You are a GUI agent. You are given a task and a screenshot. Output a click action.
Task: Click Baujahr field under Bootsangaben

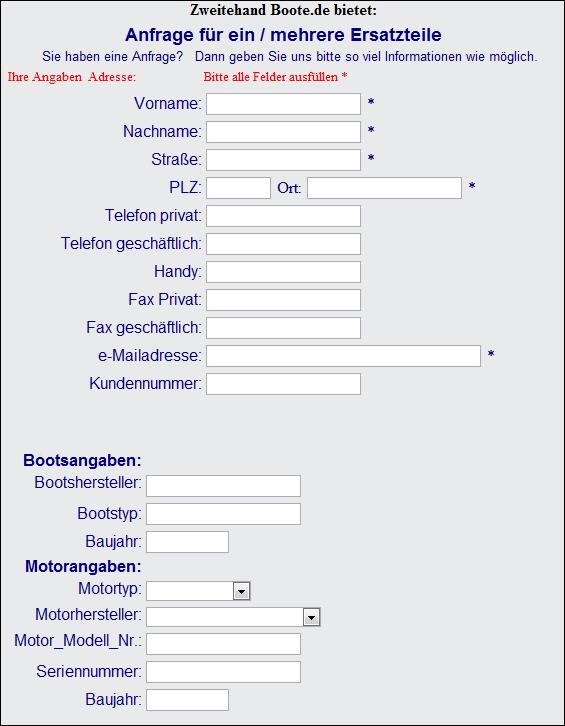coord(187,542)
